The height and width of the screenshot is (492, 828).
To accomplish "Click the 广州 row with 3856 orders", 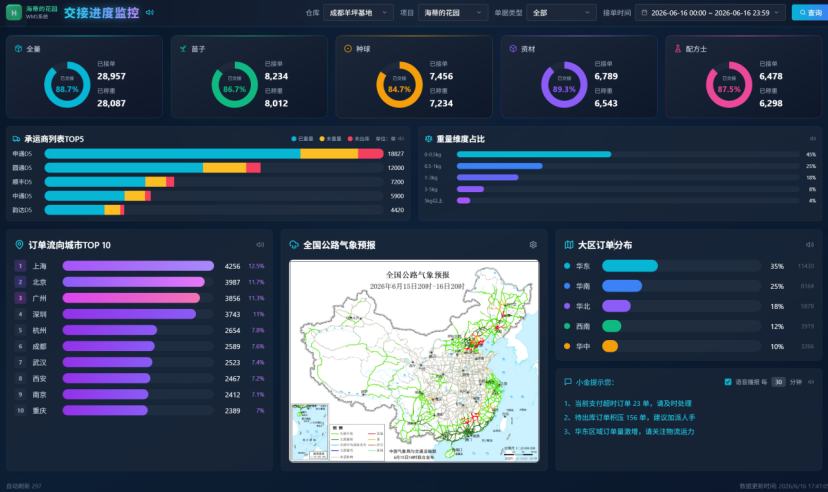I will pos(139,298).
